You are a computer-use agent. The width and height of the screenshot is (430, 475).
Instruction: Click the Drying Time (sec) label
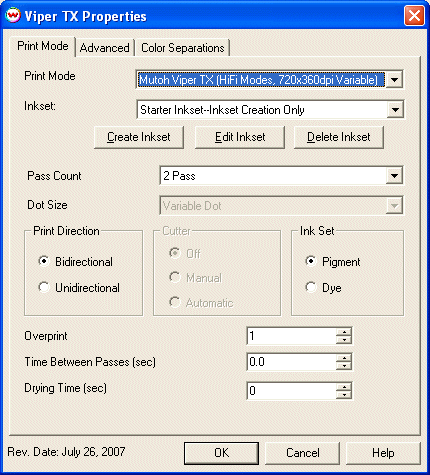(x=66, y=388)
